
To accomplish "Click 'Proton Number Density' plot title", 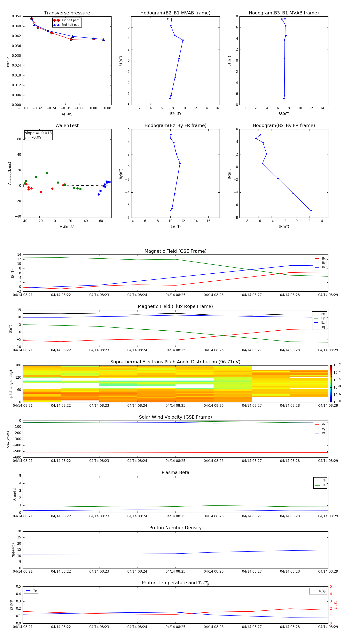I will click(x=175, y=528).
